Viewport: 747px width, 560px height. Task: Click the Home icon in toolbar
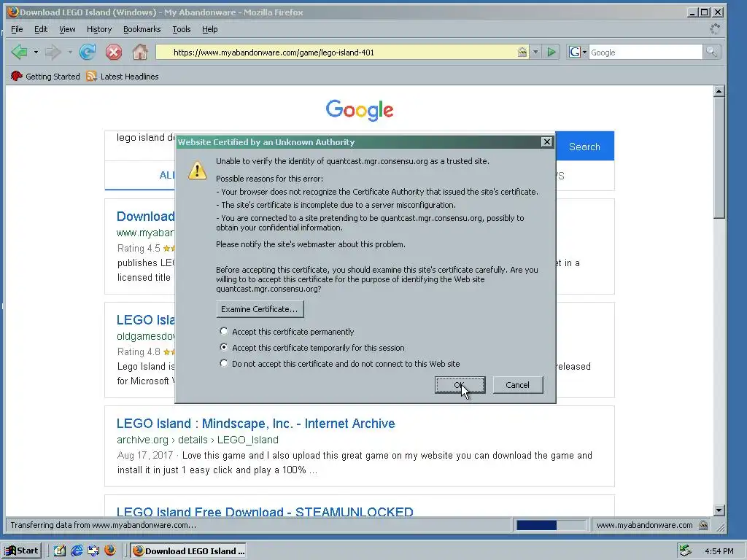pos(139,52)
